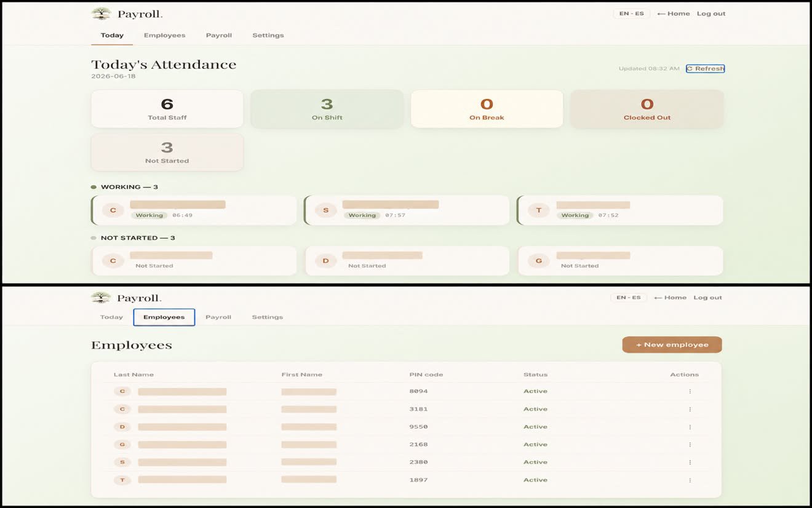Viewport: 812px width, 508px height.
Task: Click the G avatar in Not Started section
Action: click(539, 261)
